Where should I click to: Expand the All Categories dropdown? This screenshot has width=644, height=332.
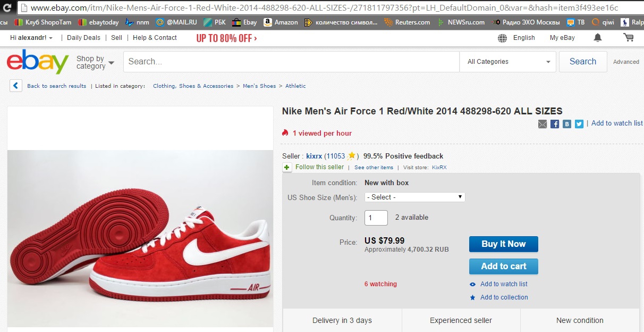tap(507, 62)
